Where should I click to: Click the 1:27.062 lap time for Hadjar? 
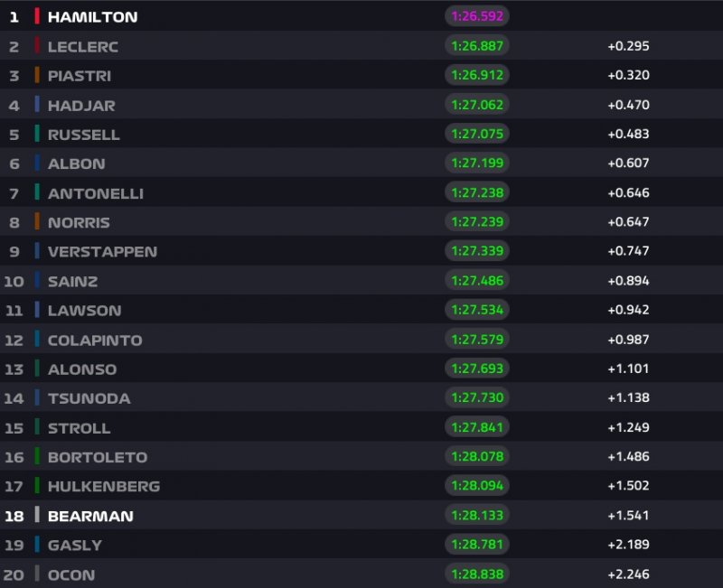pos(476,105)
